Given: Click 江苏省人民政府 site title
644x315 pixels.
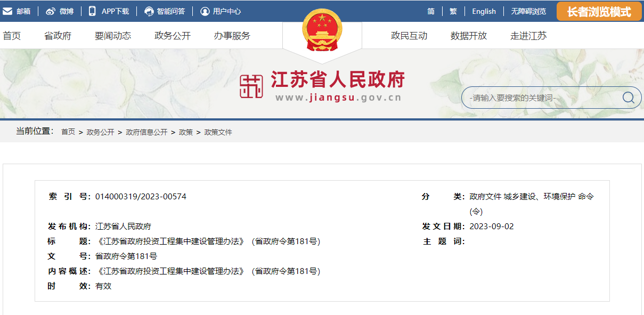Looking at the screenshot, I should pyautogui.click(x=338, y=80).
